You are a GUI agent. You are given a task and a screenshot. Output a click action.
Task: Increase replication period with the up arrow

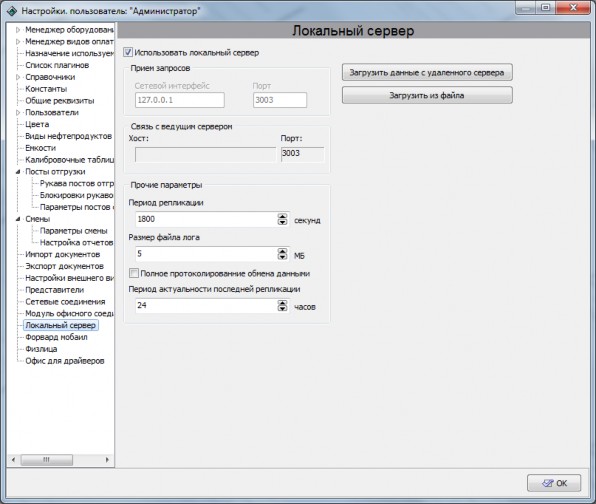[282, 216]
